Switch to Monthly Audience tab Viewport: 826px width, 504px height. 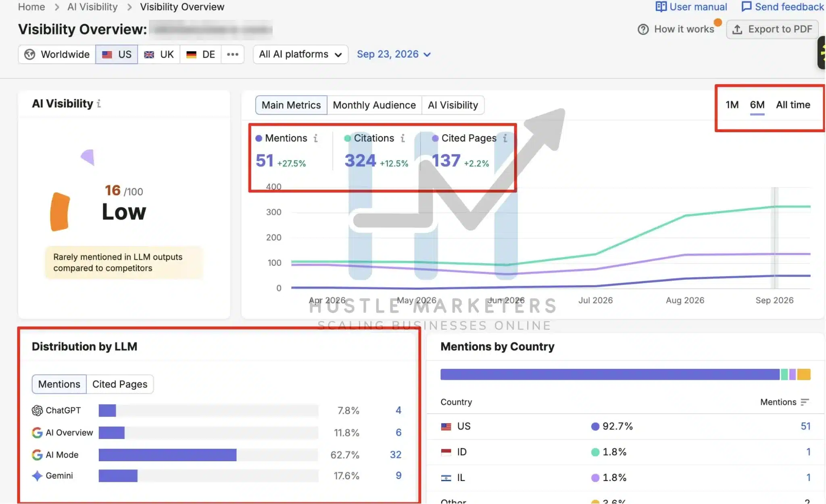(374, 105)
